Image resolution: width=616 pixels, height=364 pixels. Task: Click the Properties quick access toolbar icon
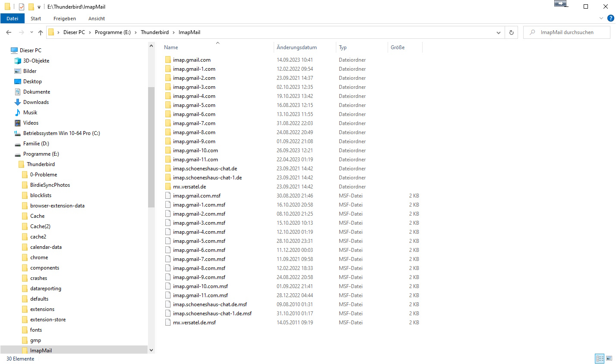[x=22, y=6]
